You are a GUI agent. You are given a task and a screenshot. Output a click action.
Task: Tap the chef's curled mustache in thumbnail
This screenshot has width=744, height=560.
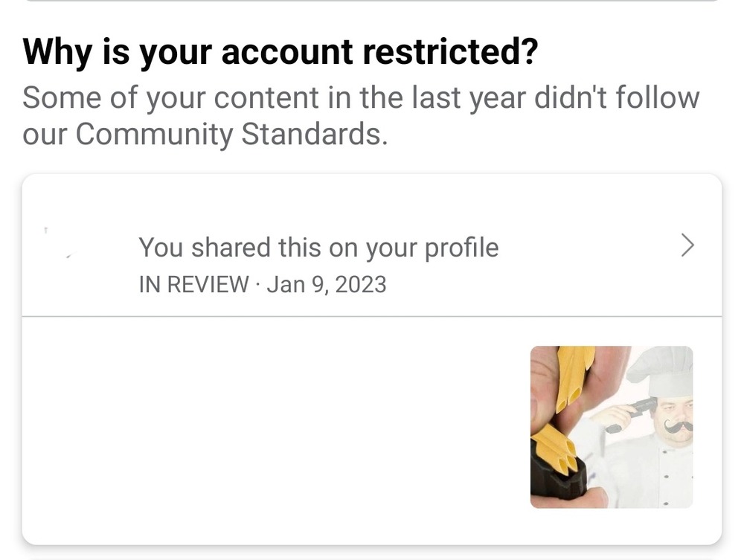(679, 425)
